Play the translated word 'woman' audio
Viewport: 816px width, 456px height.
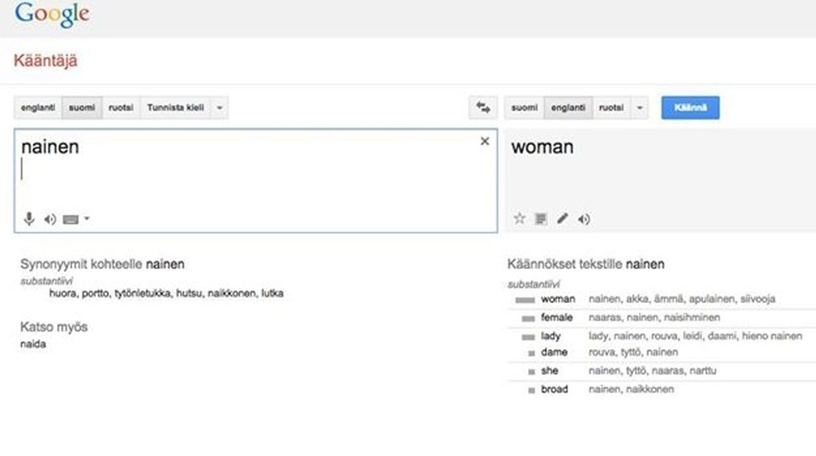coord(584,219)
